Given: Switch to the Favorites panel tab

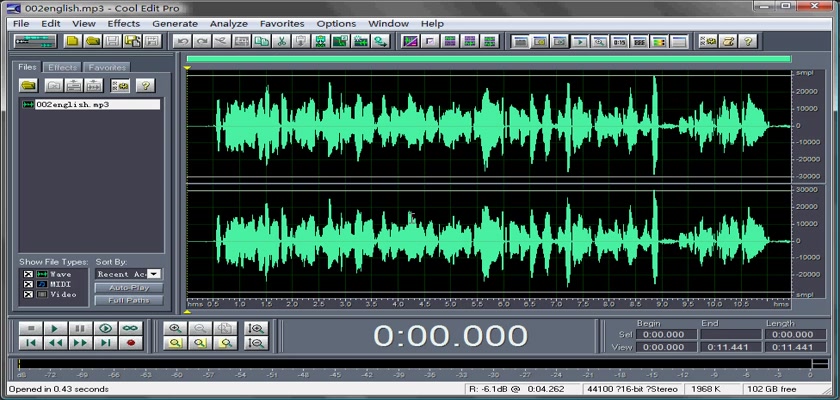Looking at the screenshot, I should (x=107, y=67).
